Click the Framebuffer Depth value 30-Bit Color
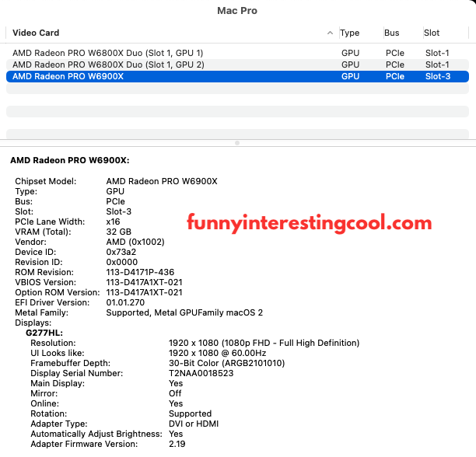Image resolution: width=476 pixels, height=457 pixels. 227,363
